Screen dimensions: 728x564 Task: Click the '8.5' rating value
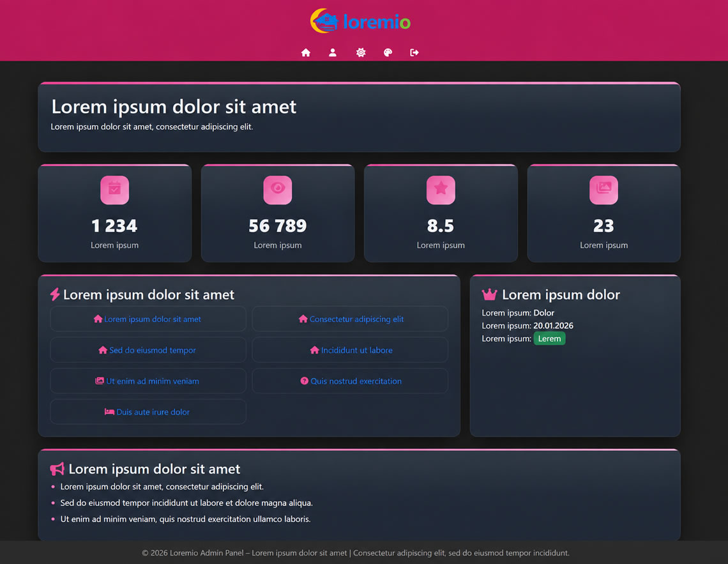point(441,226)
